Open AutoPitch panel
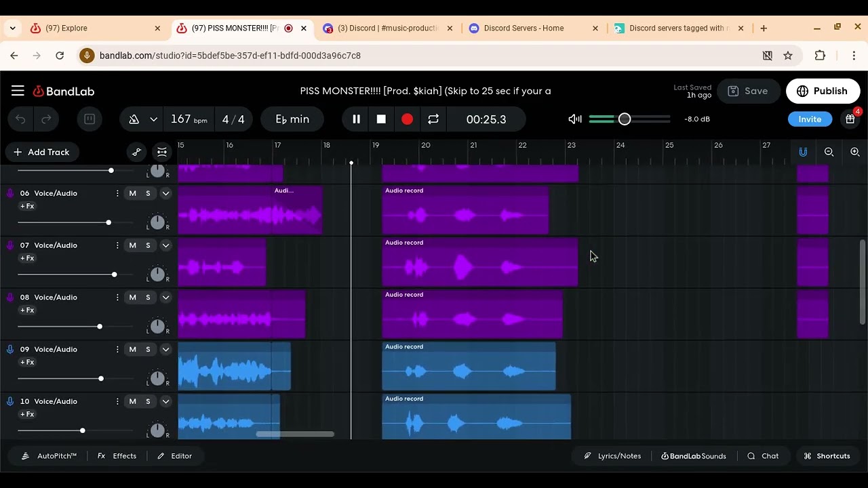Image resolution: width=868 pixels, height=488 pixels. tap(49, 456)
